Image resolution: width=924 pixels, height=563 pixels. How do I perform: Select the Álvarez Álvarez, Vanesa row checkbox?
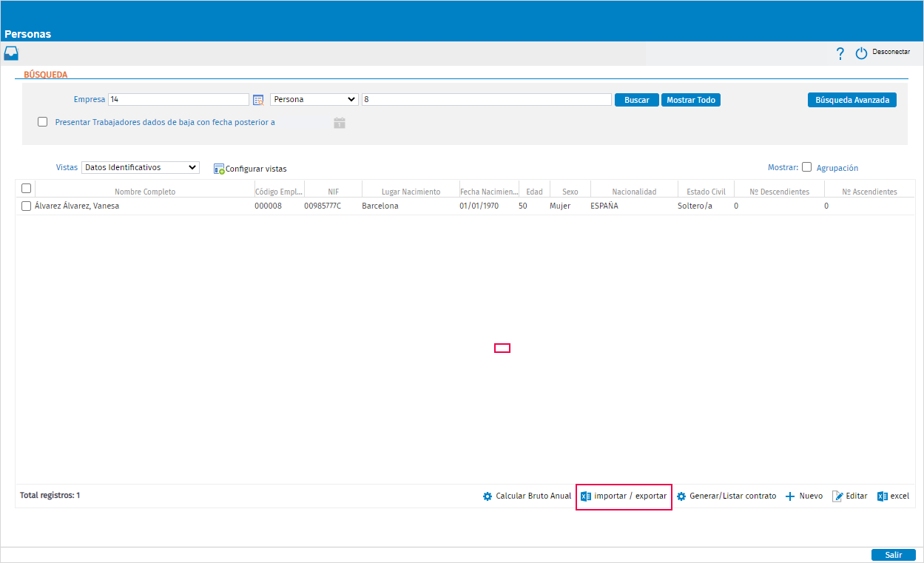[26, 206]
